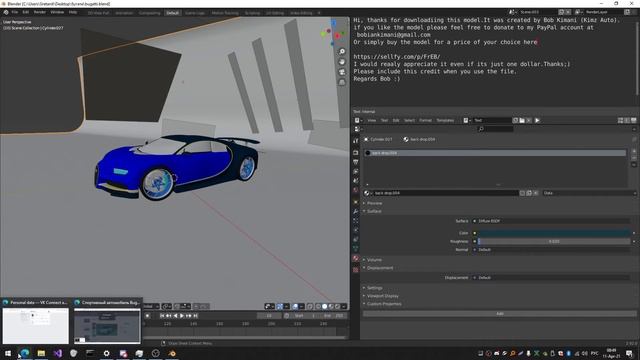Jump to end frame in timeline

(x=196, y=316)
